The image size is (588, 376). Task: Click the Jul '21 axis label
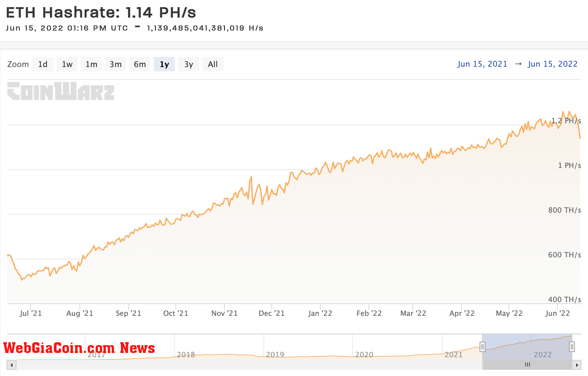[31, 313]
